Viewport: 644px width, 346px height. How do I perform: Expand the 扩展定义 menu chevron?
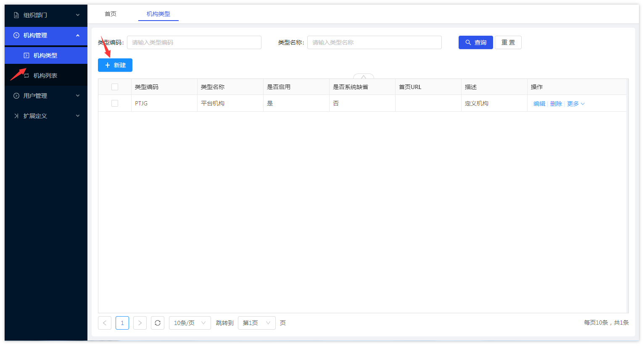click(78, 116)
